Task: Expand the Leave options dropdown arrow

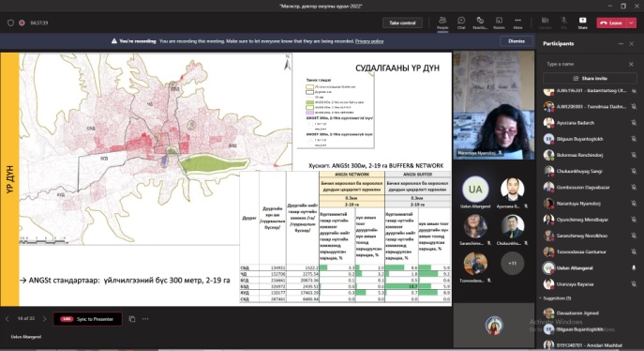Action: (x=631, y=23)
